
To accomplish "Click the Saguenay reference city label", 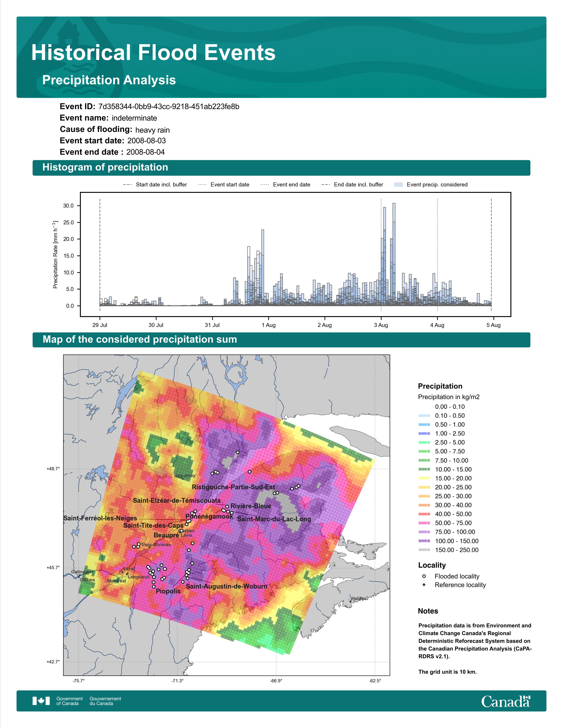I will click(185, 475).
